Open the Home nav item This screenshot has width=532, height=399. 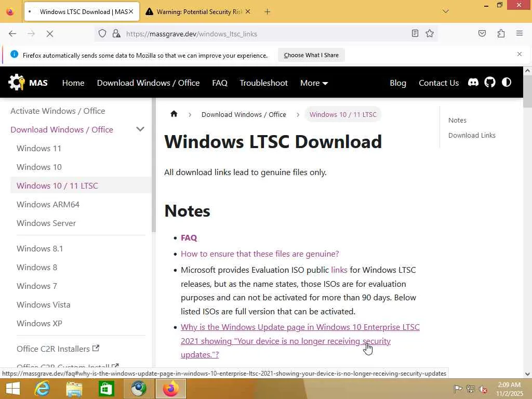tap(73, 83)
